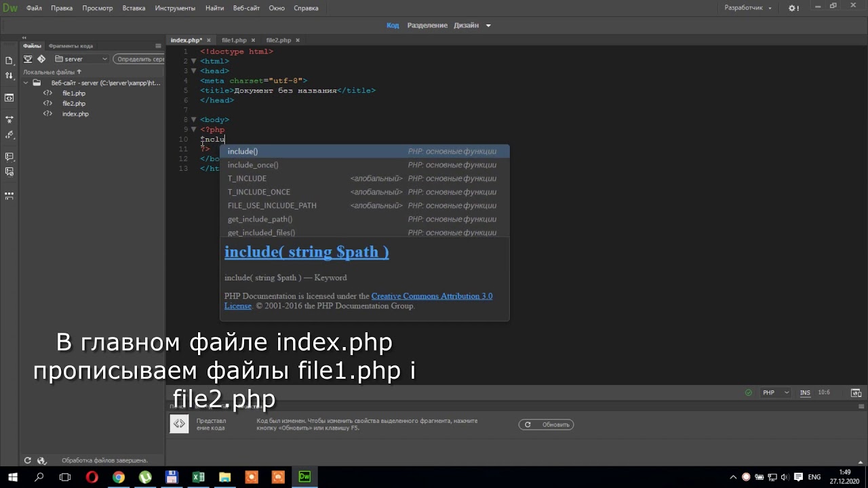Open Opera from the taskbar
The width and height of the screenshot is (868, 488).
[92, 477]
